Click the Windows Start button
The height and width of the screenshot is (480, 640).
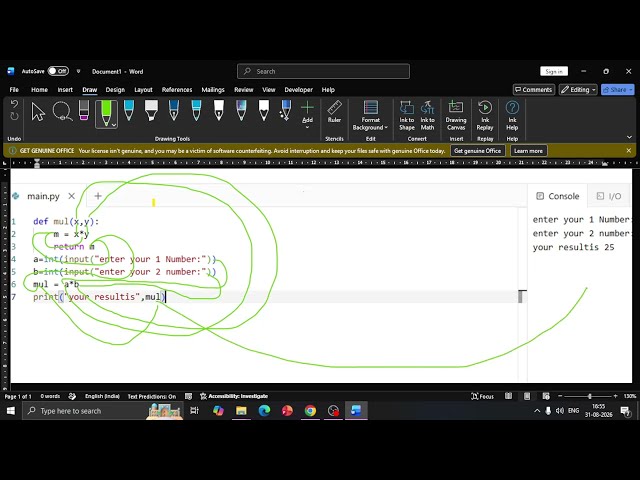click(x=11, y=411)
